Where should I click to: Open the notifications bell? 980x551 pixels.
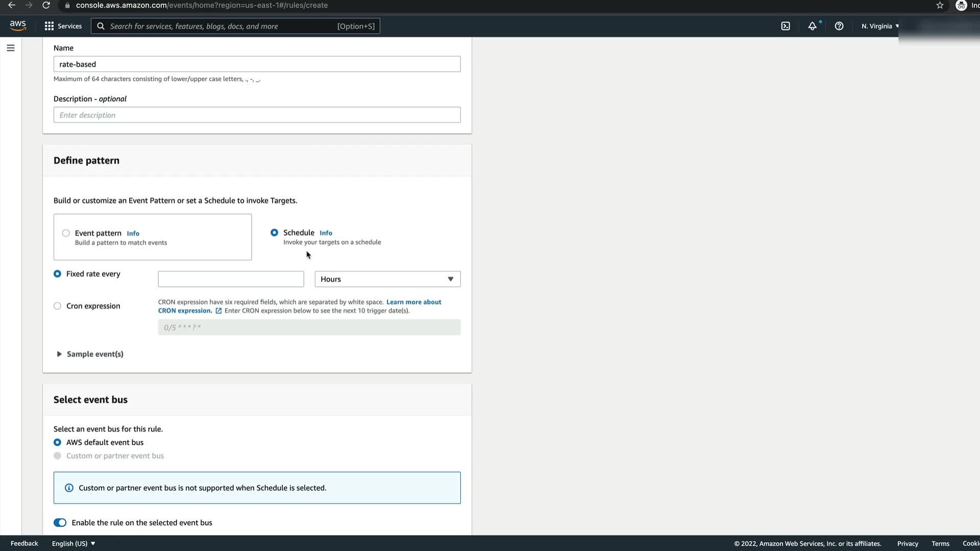[x=812, y=26]
